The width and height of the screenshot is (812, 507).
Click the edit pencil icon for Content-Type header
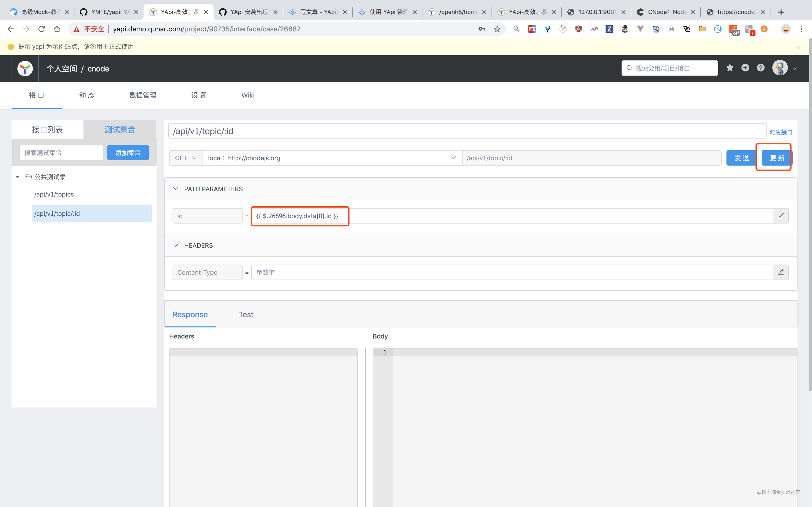(x=781, y=272)
